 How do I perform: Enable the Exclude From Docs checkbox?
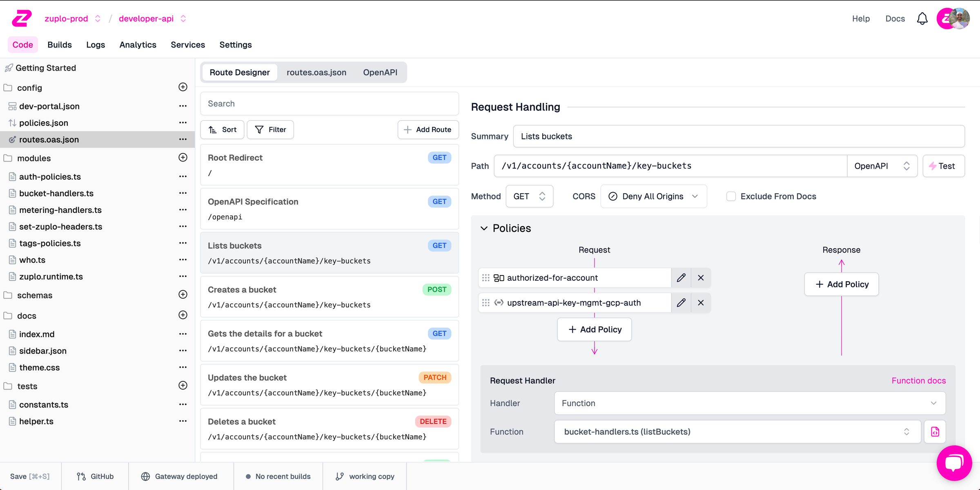tap(731, 196)
